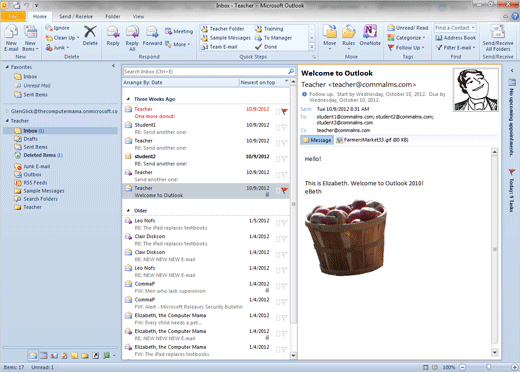Show the Message body button
This screenshot has height=372, width=520.
coord(317,140)
